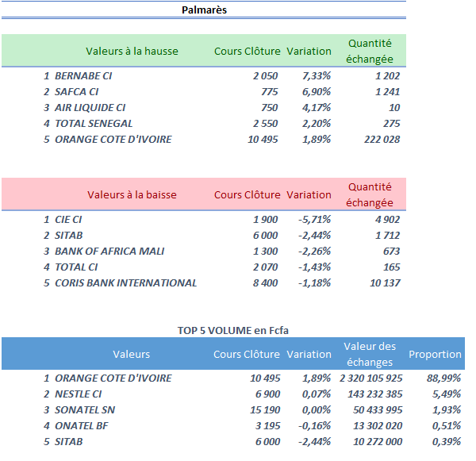The image size is (476, 461).
Task: Click exchange value 143 232 385
Action: point(375,394)
